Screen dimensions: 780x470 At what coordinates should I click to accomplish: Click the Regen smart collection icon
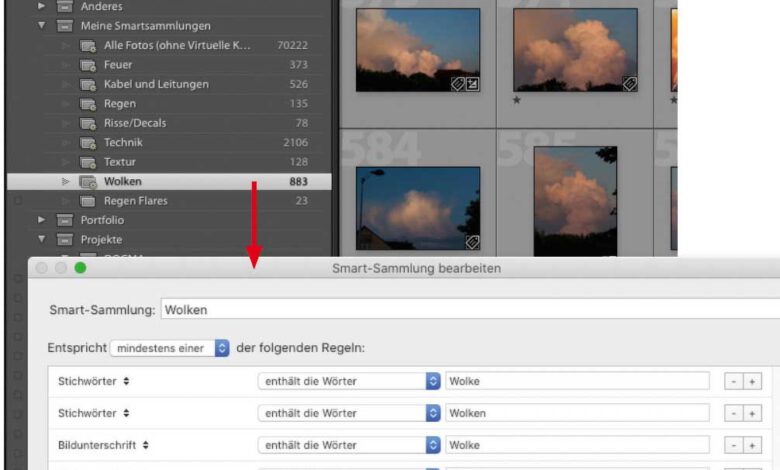88,104
